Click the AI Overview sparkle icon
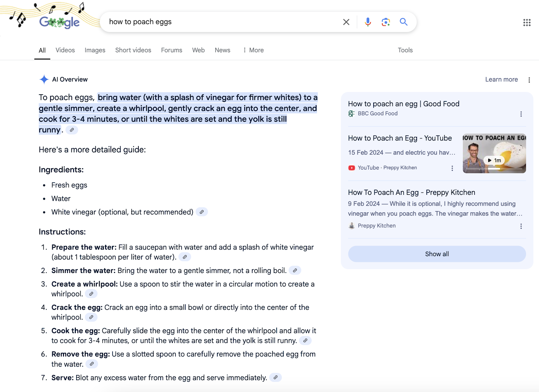 pyautogui.click(x=44, y=80)
